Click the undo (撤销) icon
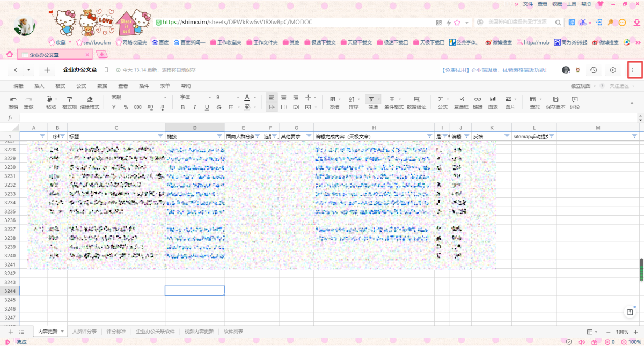The width and height of the screenshot is (644, 346). coord(13,99)
